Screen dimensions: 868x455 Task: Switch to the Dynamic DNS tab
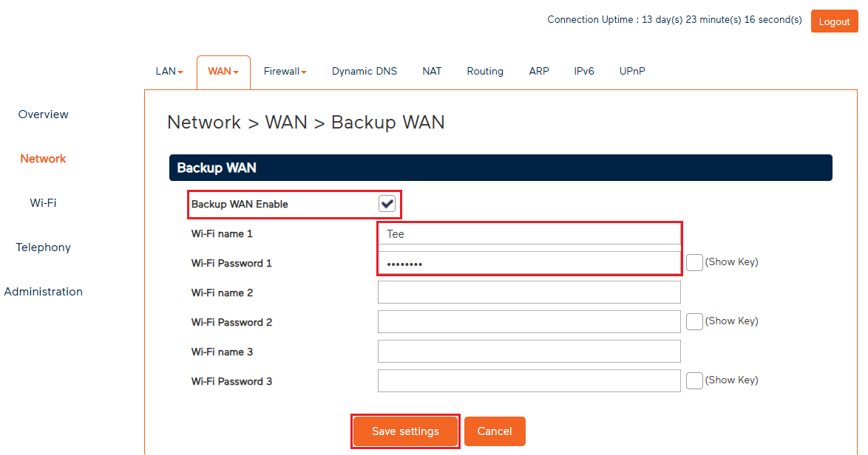364,71
